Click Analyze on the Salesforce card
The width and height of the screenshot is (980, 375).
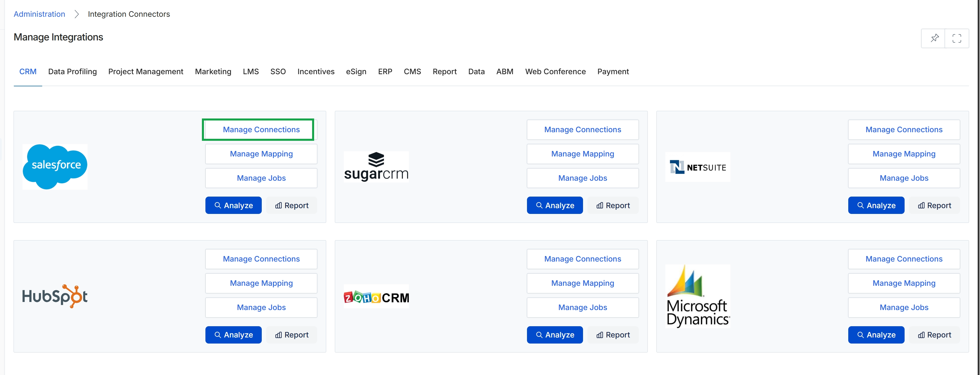233,205
